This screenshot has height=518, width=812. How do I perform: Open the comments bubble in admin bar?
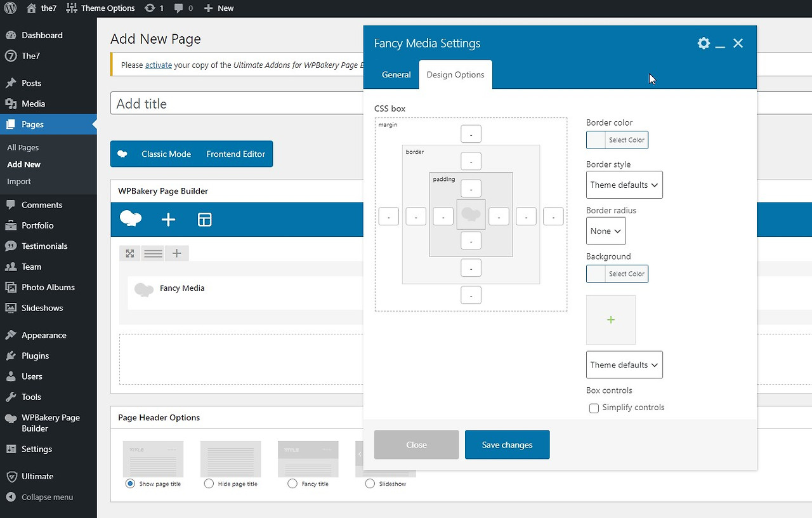(x=179, y=8)
